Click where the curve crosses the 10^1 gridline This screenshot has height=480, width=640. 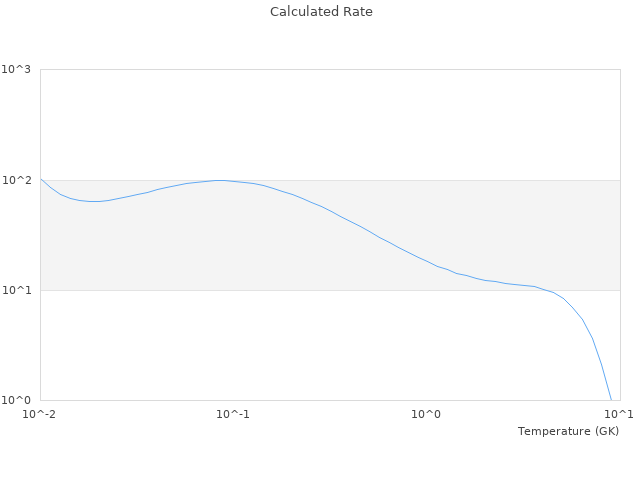click(x=546, y=290)
